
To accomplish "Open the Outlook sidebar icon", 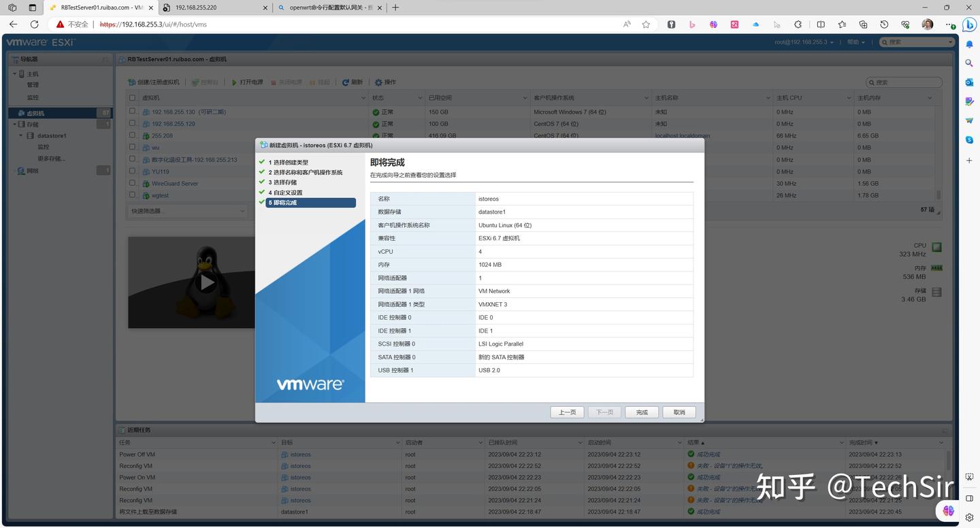I will pos(970,82).
